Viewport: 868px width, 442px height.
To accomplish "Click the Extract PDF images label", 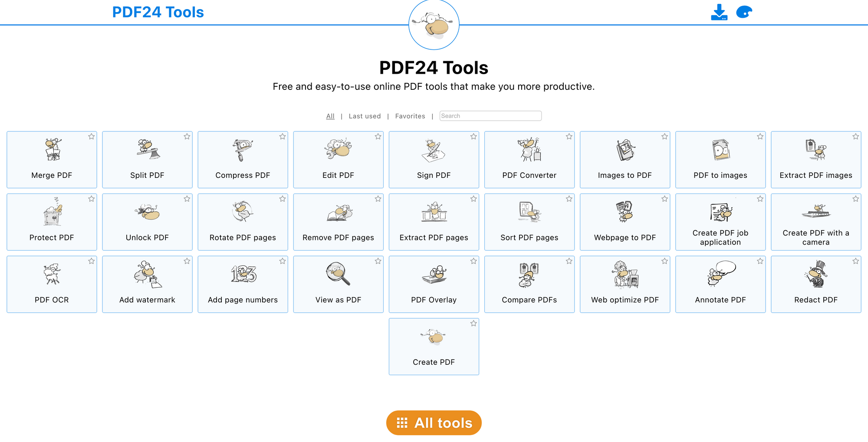I will [x=816, y=175].
